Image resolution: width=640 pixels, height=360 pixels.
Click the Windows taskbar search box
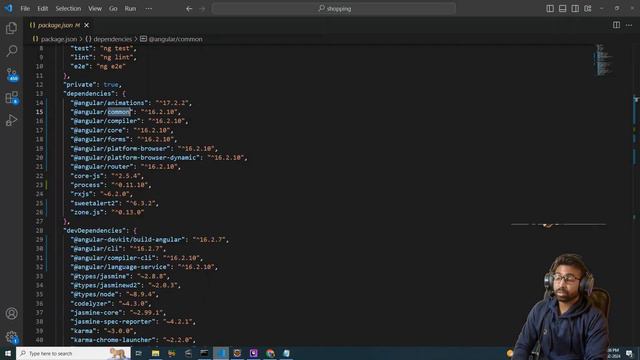(x=73, y=353)
